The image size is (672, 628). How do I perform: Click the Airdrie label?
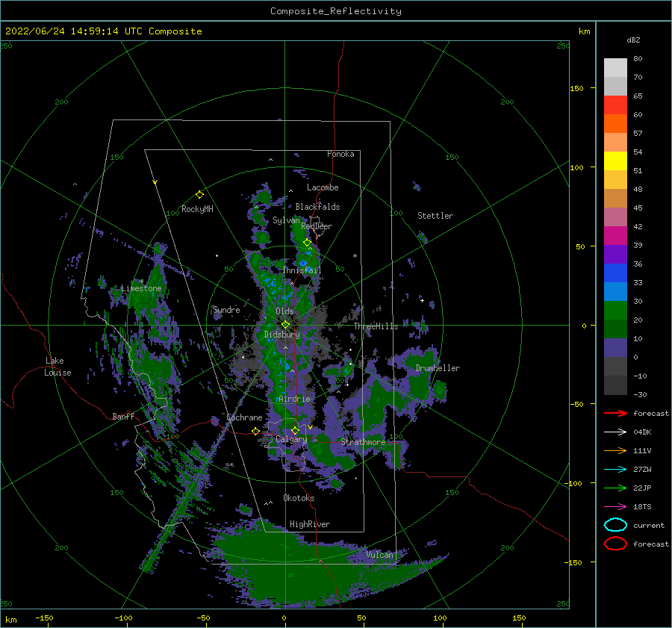click(x=294, y=399)
